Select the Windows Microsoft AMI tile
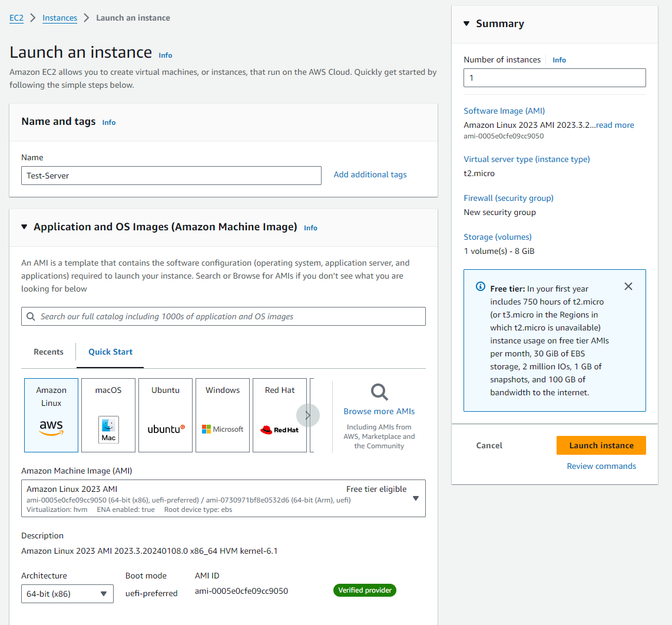672x625 pixels. [223, 415]
